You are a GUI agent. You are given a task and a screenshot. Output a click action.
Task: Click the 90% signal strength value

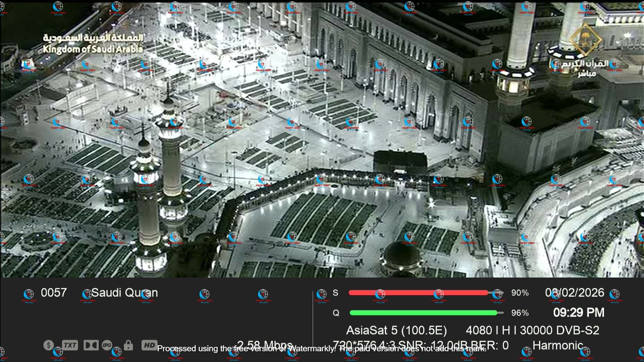[520, 293]
